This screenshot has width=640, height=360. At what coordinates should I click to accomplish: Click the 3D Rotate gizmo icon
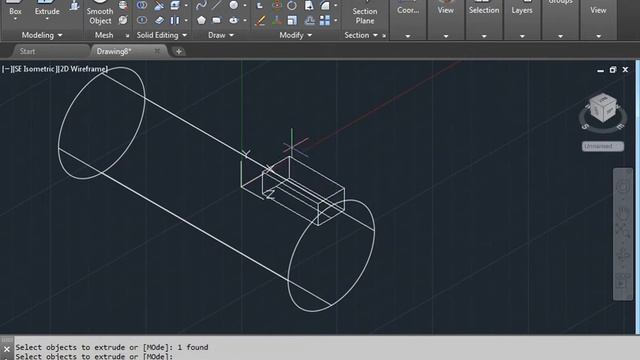(276, 5)
